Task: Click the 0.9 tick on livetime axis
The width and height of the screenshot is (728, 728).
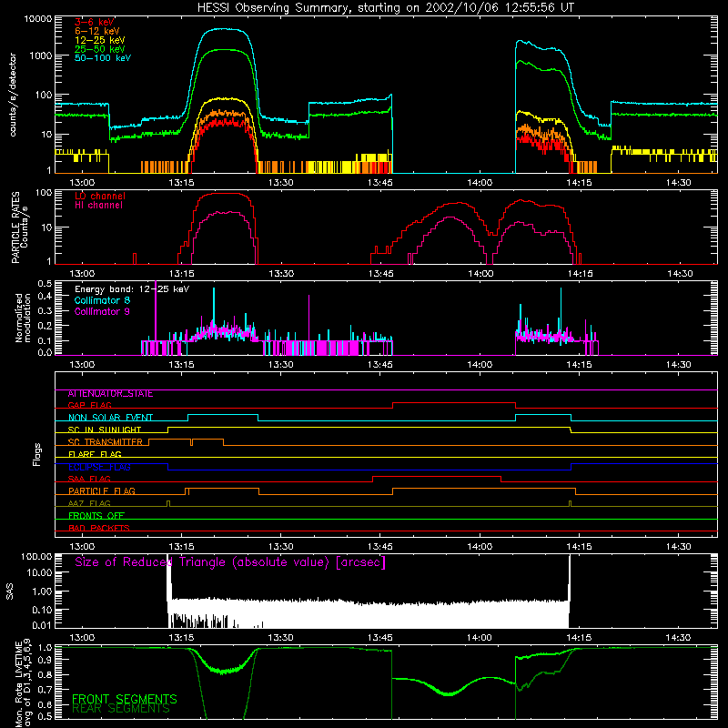Action: coord(45,661)
